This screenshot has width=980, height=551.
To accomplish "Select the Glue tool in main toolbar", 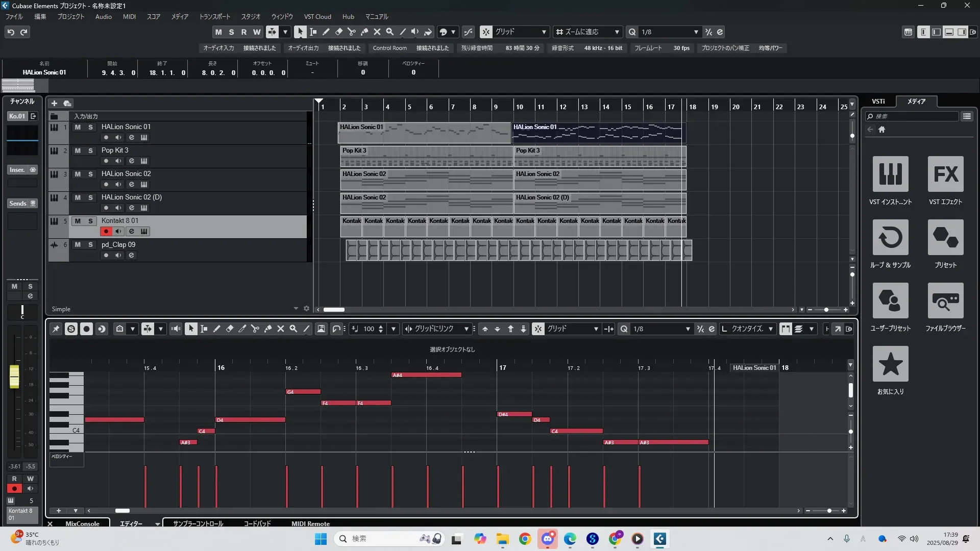I will tap(364, 32).
